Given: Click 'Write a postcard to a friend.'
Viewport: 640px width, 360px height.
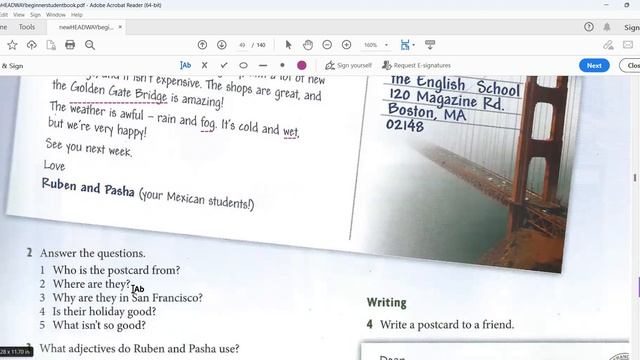Looking at the screenshot, I should pos(447,324).
